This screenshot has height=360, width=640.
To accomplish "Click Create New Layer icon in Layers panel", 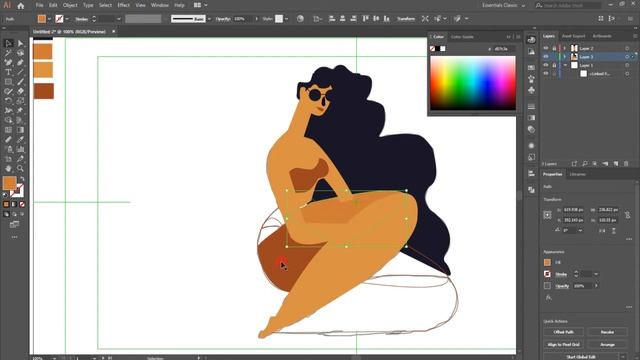I will tap(616, 164).
